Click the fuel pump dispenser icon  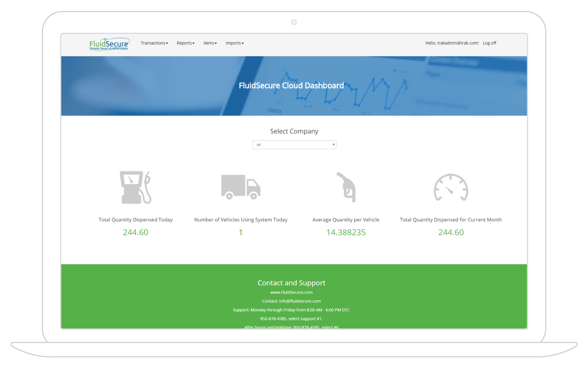[x=135, y=188]
